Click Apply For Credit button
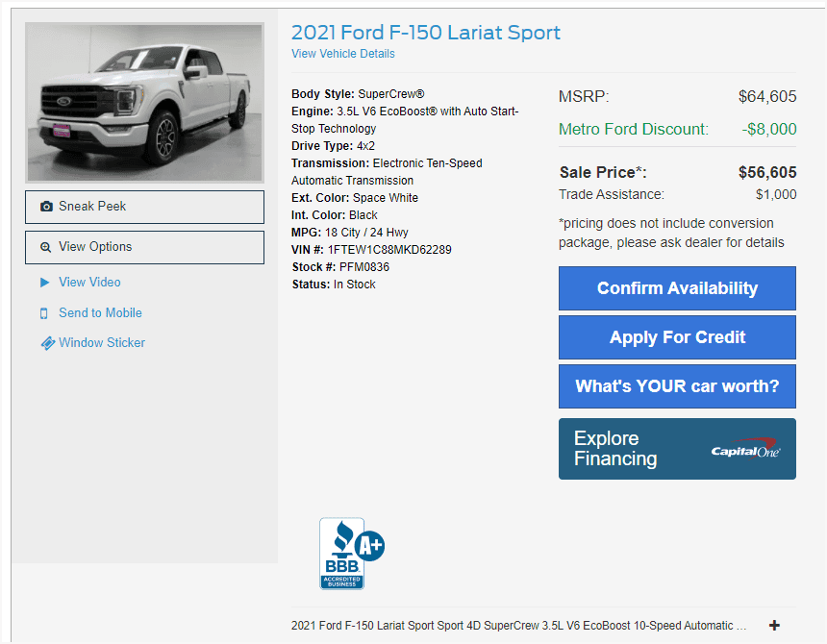 (677, 337)
